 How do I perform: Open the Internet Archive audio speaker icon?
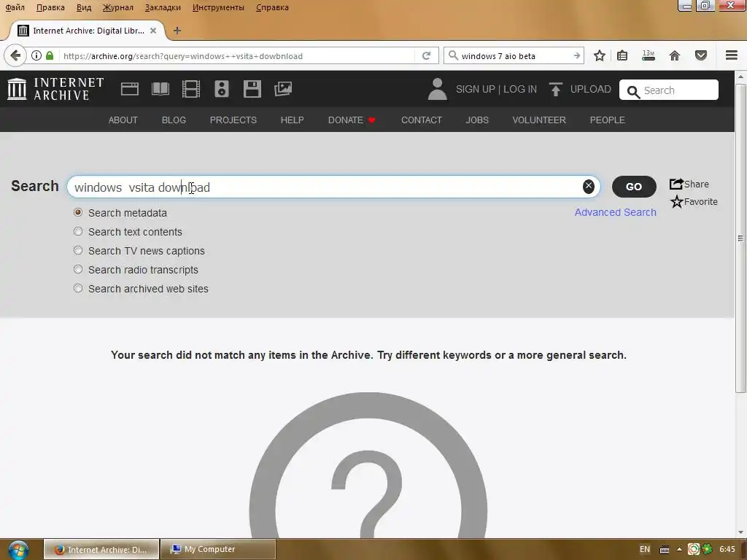[222, 89]
